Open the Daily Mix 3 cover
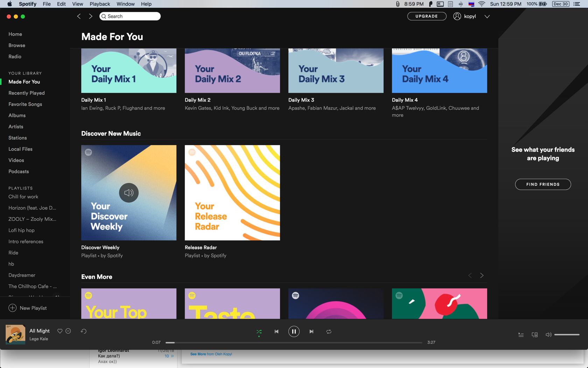Image resolution: width=588 pixels, height=368 pixels. [x=336, y=70]
